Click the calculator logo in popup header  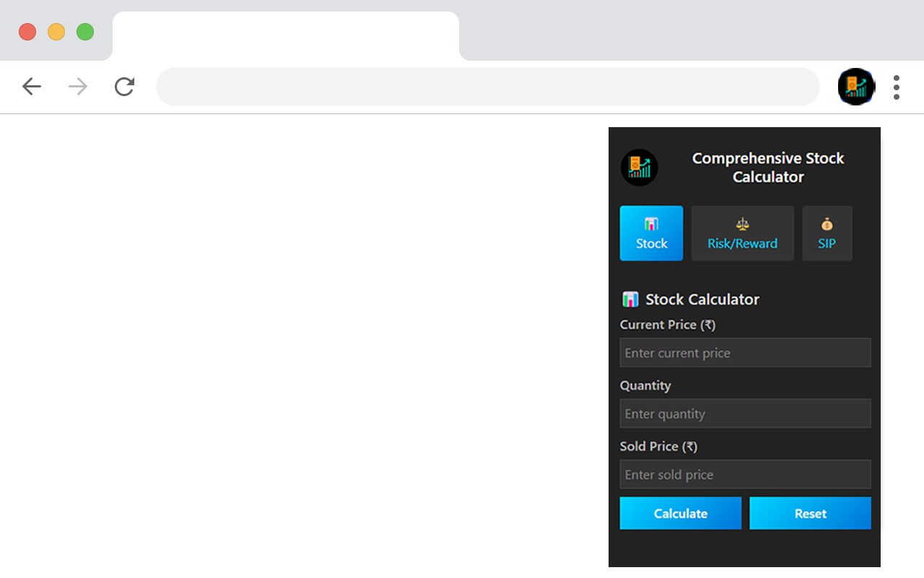[x=640, y=168]
